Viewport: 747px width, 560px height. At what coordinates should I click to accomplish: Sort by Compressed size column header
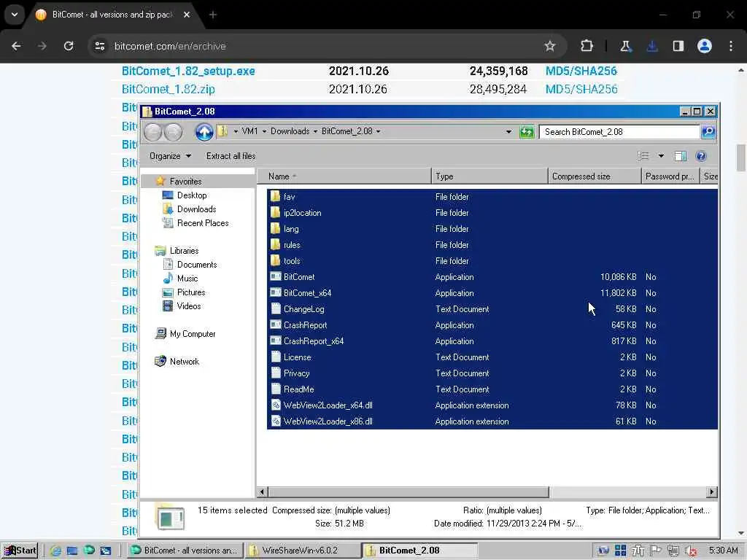595,176
